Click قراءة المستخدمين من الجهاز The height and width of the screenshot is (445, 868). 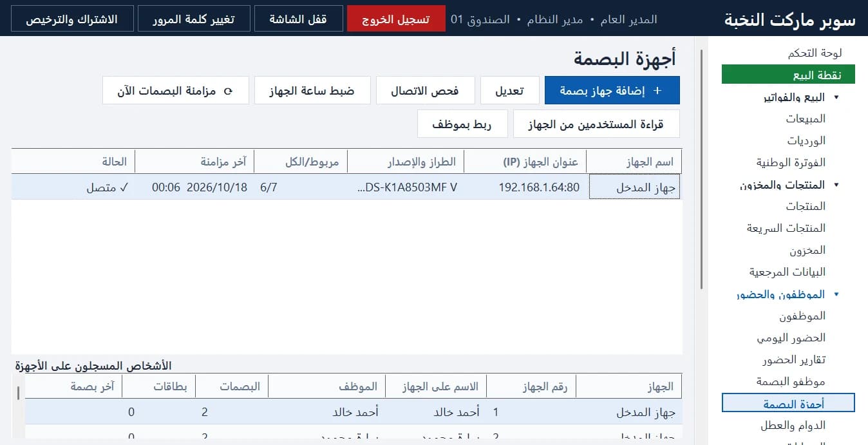[x=596, y=124]
